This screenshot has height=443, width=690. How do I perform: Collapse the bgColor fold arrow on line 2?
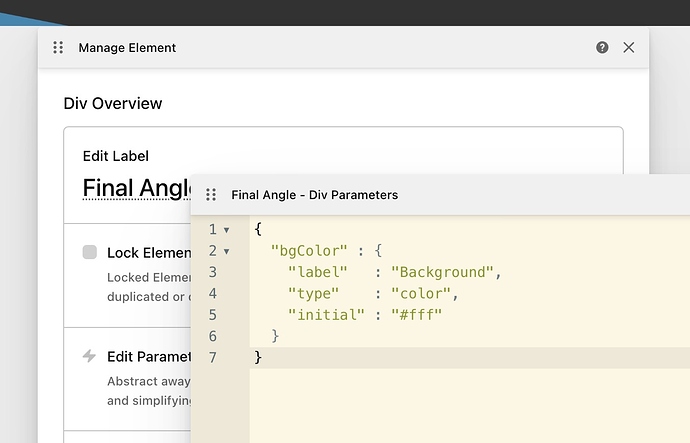coord(227,252)
